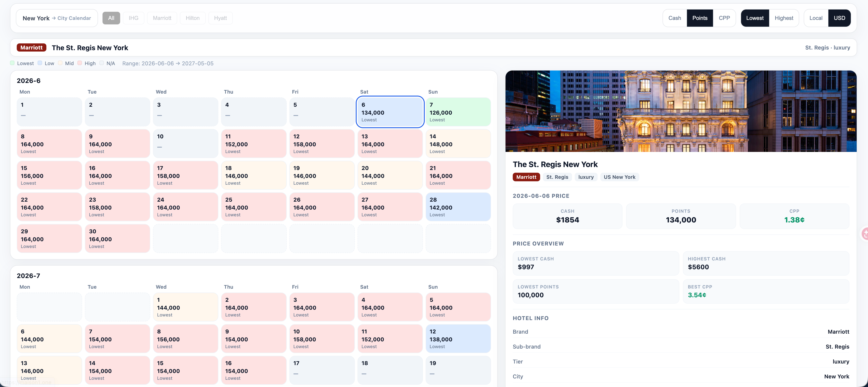Viewport: 868px width, 387px height.
Task: Click the Range 2026-06-06 → 2027-05-05 text
Action: pyautogui.click(x=168, y=63)
